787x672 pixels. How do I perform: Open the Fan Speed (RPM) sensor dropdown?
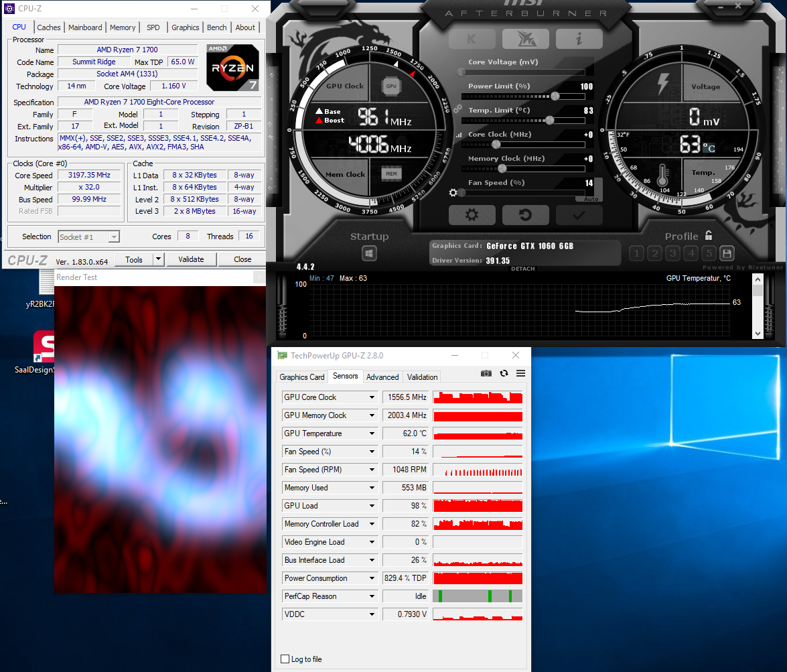pyautogui.click(x=372, y=470)
